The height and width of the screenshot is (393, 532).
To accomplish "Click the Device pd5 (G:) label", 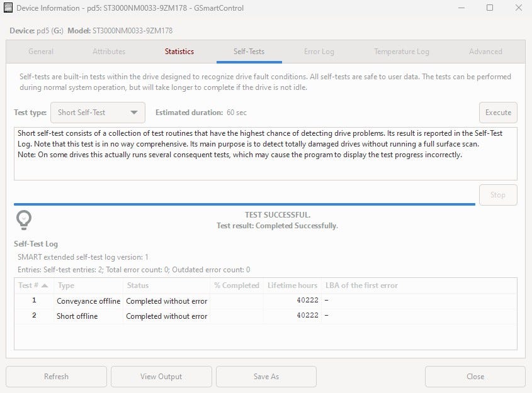I will tap(37, 31).
